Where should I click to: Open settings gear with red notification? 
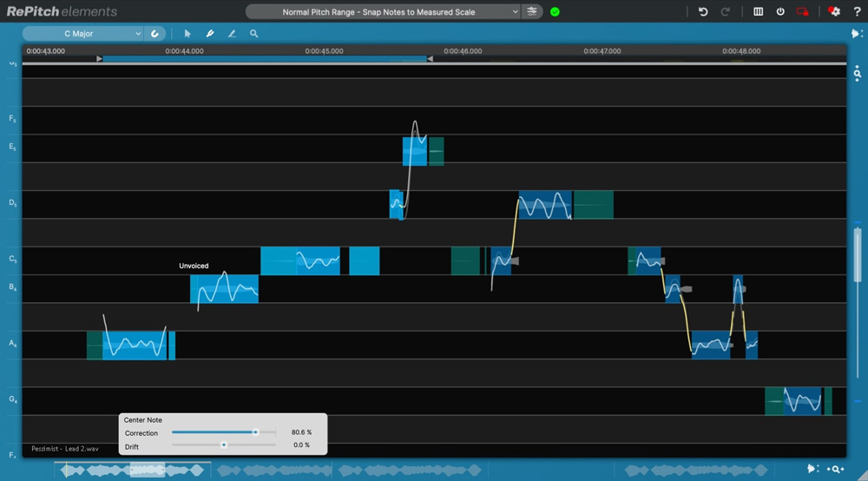click(834, 11)
